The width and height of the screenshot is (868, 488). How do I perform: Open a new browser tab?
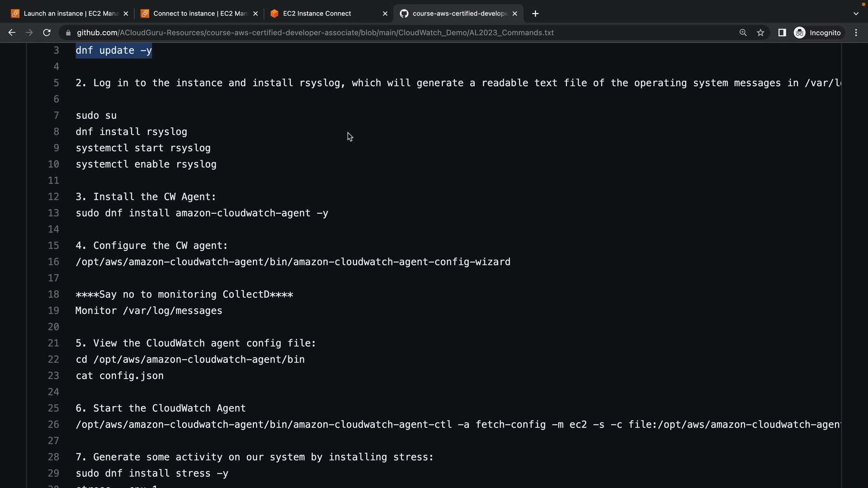[535, 14]
